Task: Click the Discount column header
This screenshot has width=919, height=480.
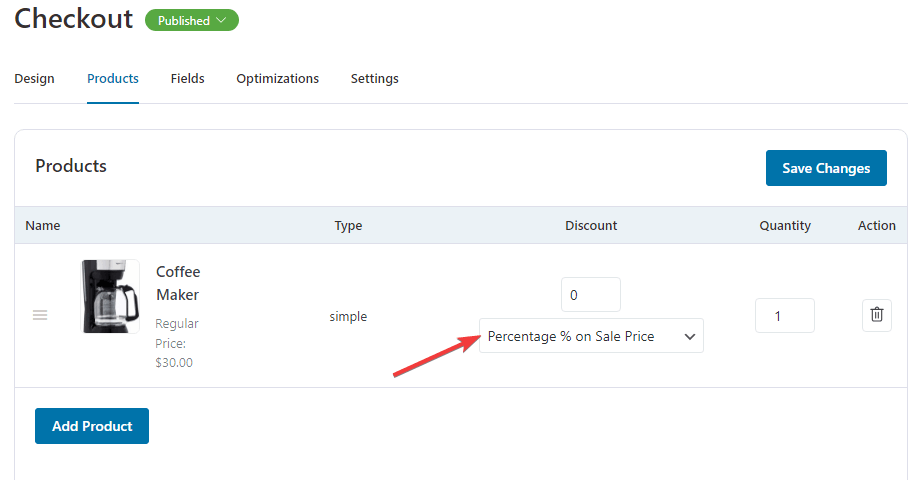Action: tap(591, 226)
